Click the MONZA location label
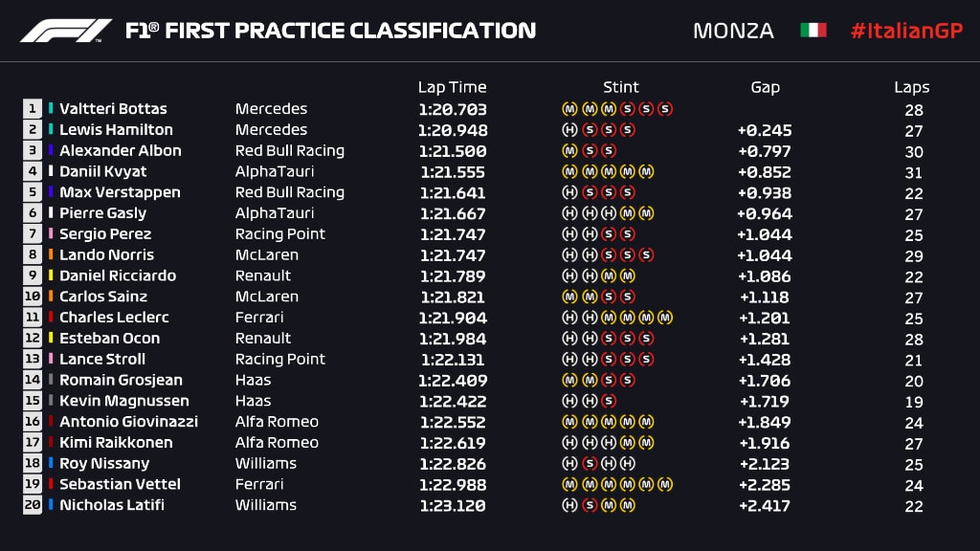This screenshot has height=551, width=980. coord(733,31)
